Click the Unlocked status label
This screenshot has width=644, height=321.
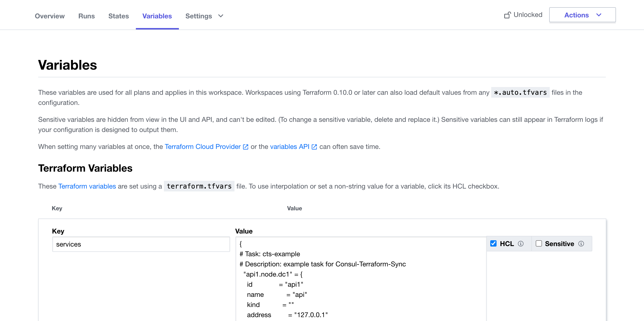[x=528, y=15]
